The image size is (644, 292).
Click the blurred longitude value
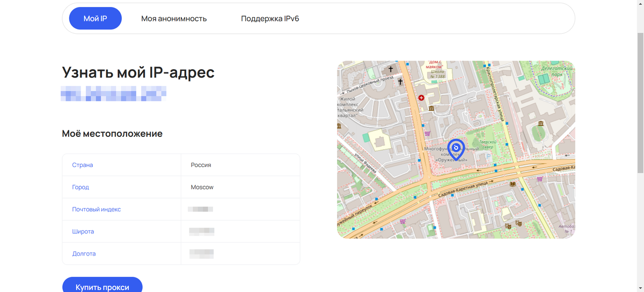(x=201, y=253)
